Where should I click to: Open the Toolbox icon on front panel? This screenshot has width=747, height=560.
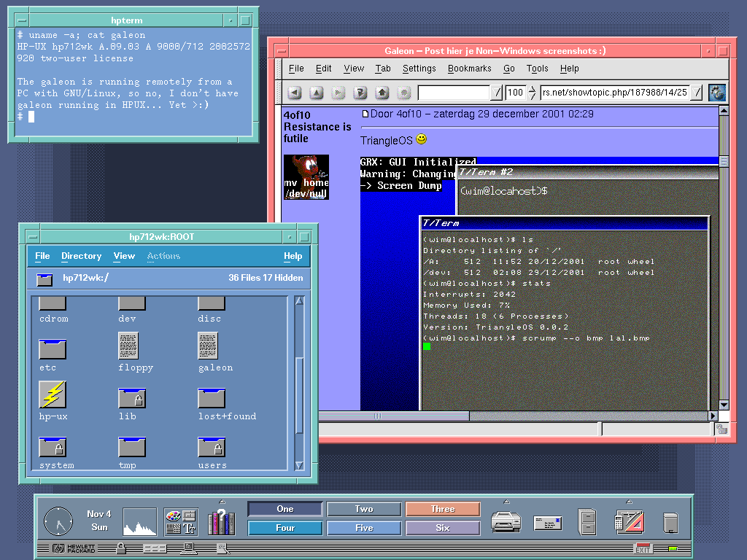pyautogui.click(x=630, y=522)
